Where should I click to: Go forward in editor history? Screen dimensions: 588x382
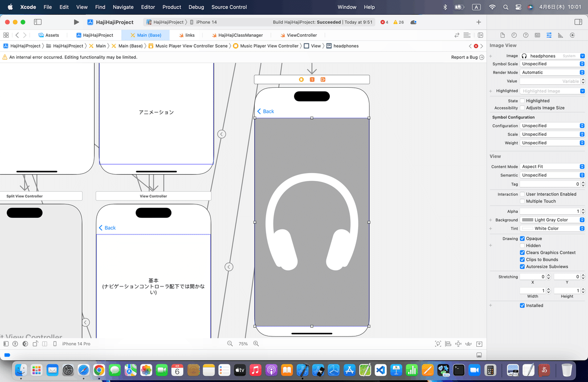point(25,35)
